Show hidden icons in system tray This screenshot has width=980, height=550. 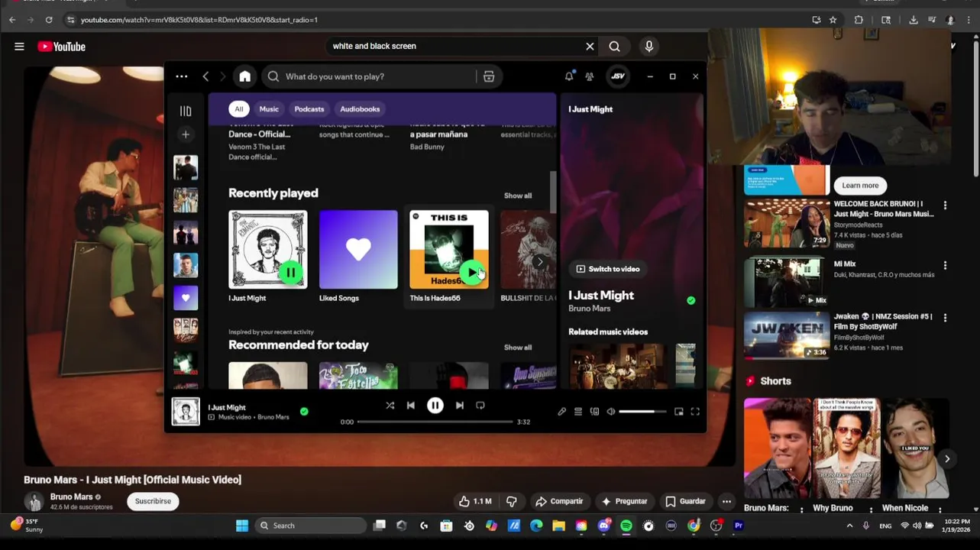849,526
